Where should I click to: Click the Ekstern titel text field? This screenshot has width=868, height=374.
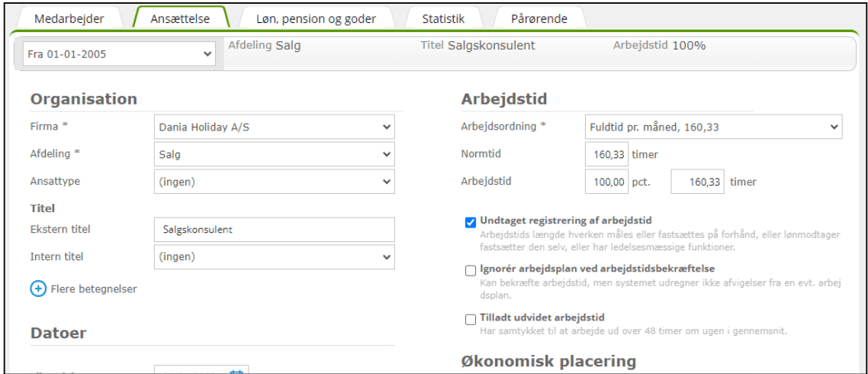pos(275,229)
